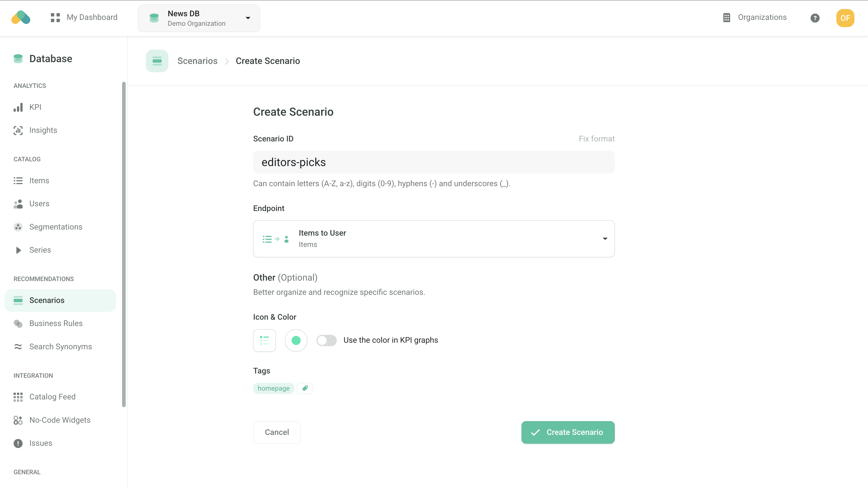Click the Database sidebar header icon
Screen dimensions: 868x488
(x=18, y=59)
